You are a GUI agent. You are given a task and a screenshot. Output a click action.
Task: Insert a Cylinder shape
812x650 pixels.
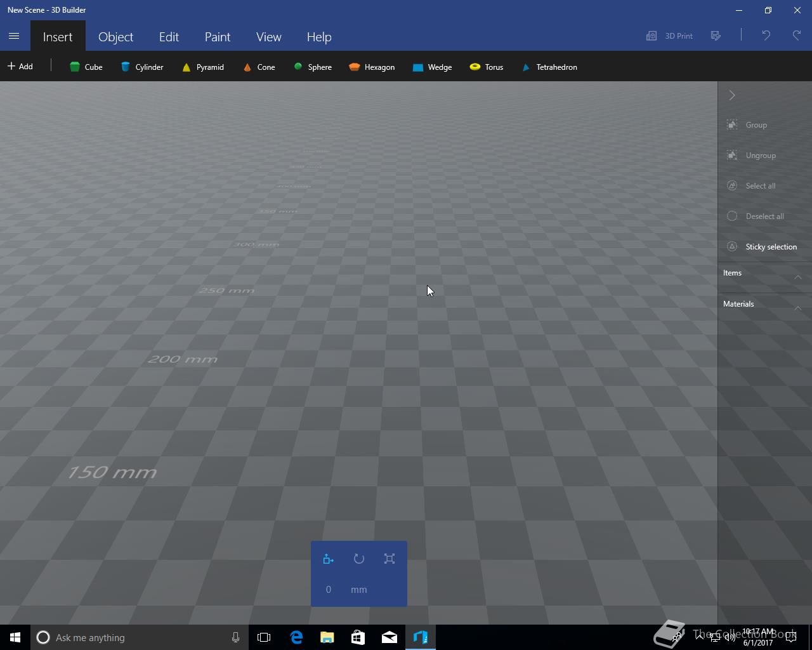(x=142, y=67)
